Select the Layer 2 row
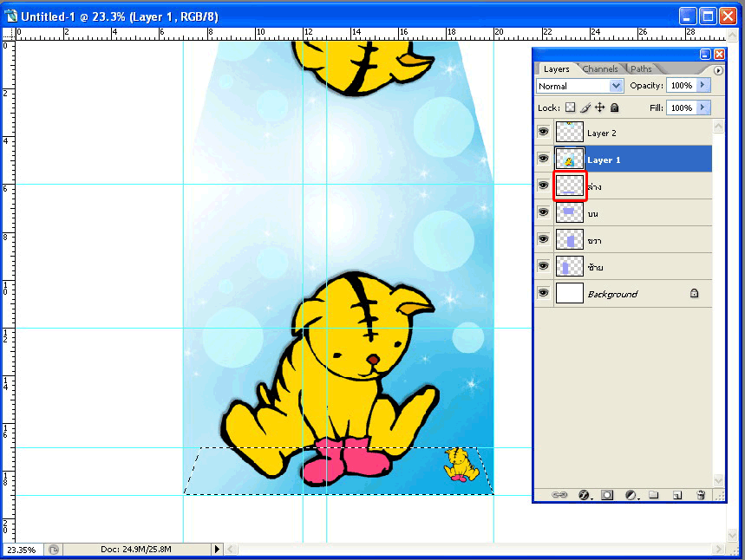 click(x=624, y=133)
